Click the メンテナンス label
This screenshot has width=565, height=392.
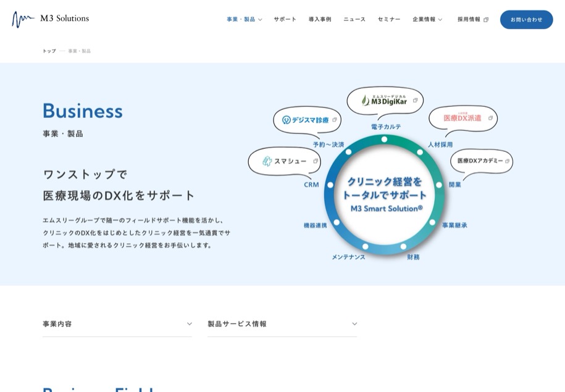click(348, 257)
